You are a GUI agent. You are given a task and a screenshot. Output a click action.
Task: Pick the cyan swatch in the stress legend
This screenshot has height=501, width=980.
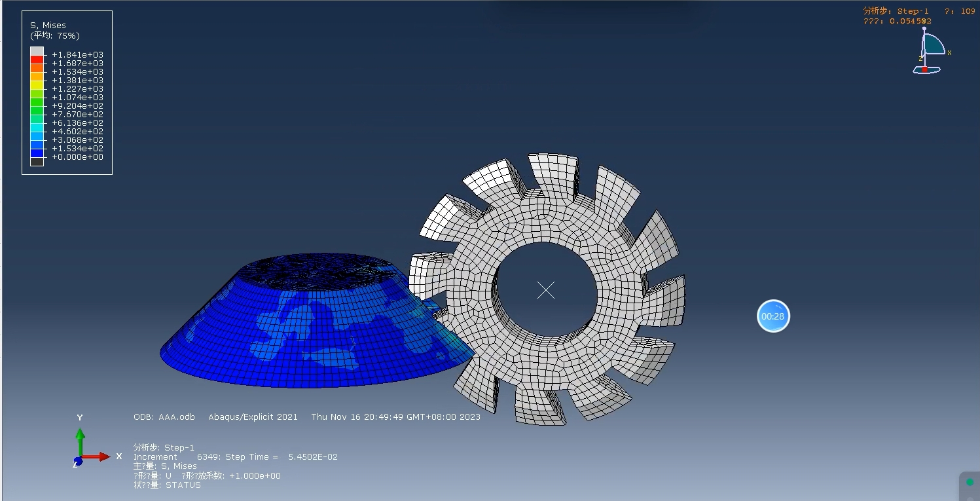(37, 128)
